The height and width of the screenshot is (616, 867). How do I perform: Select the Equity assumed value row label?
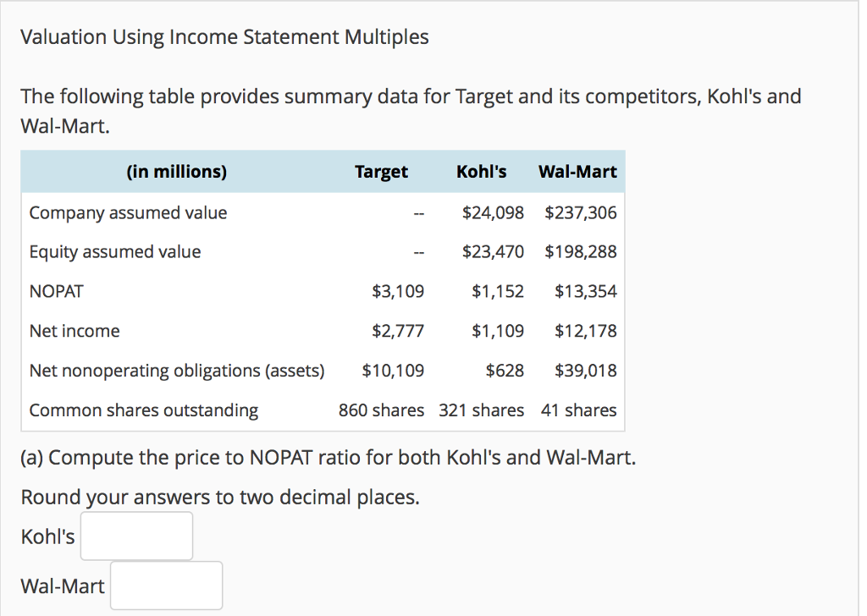115,251
